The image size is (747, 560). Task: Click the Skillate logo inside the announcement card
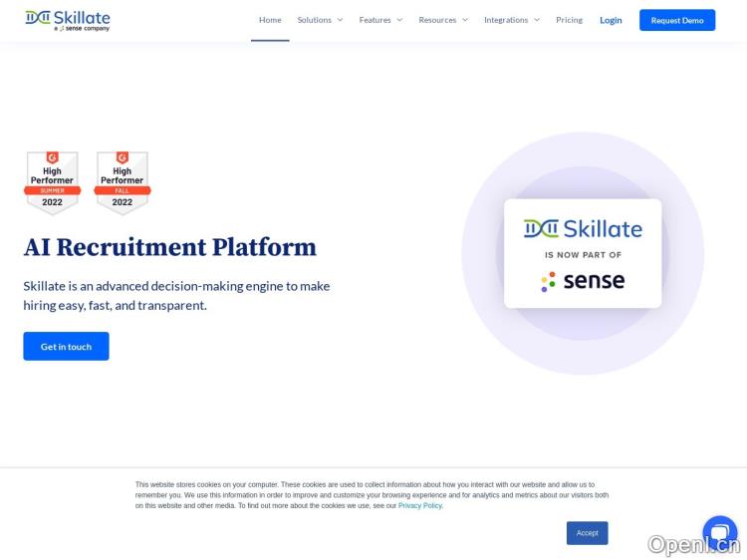click(x=583, y=229)
